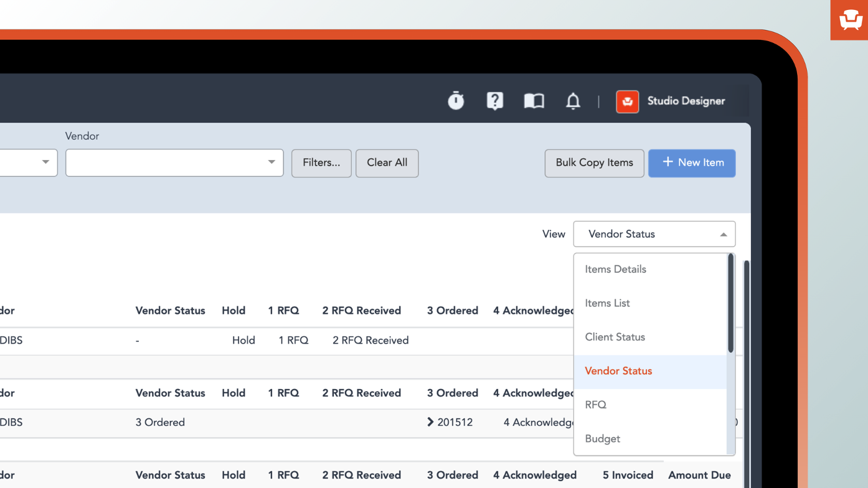Click the Studio Designer red logo icon

click(x=627, y=101)
